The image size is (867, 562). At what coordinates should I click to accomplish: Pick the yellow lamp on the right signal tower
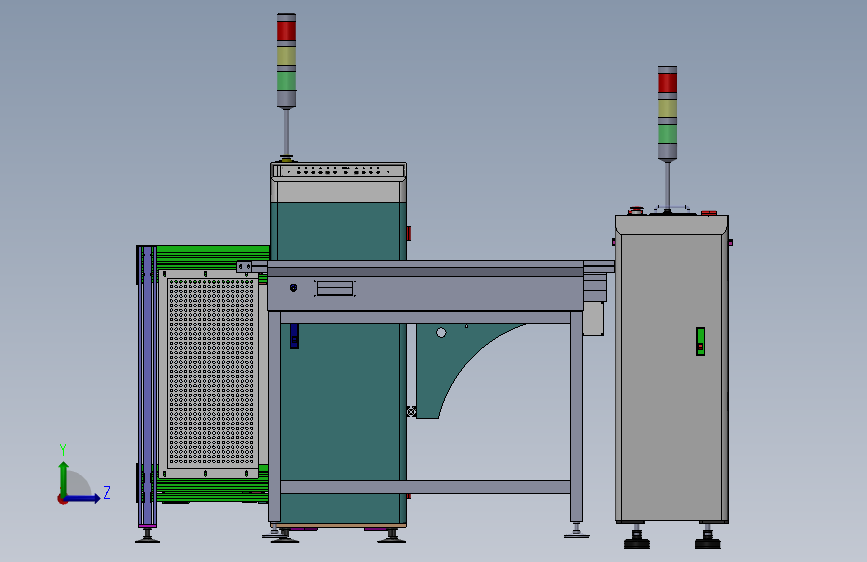click(x=667, y=108)
